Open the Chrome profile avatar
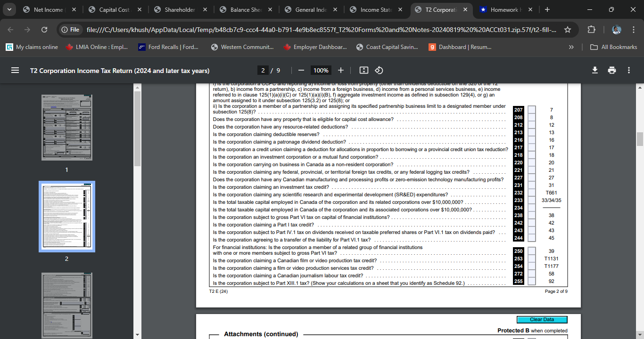The width and height of the screenshot is (644, 339). (617, 30)
